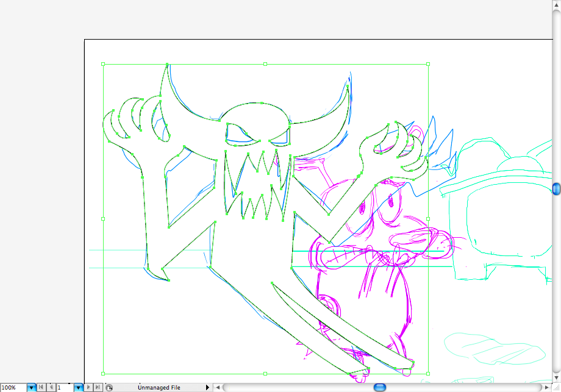Go to the previous artboard
Viewport: 561px width, 392px height.
(x=51, y=387)
